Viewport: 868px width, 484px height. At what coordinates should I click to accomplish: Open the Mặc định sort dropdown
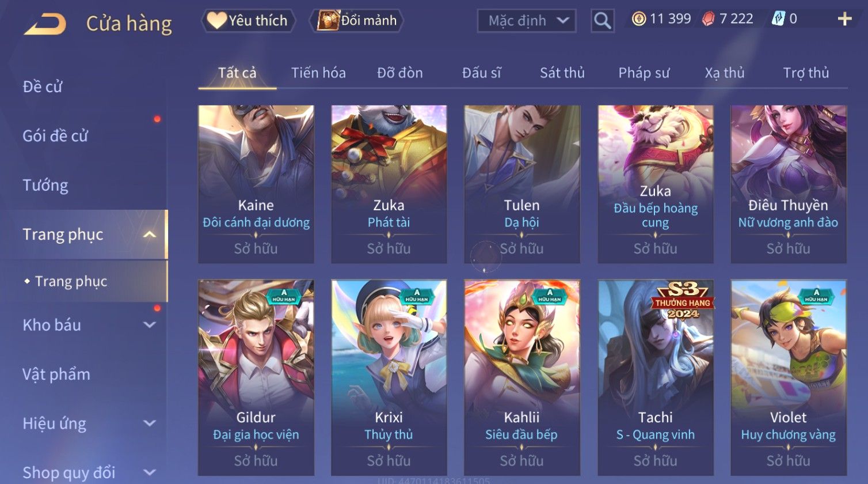[x=527, y=21]
